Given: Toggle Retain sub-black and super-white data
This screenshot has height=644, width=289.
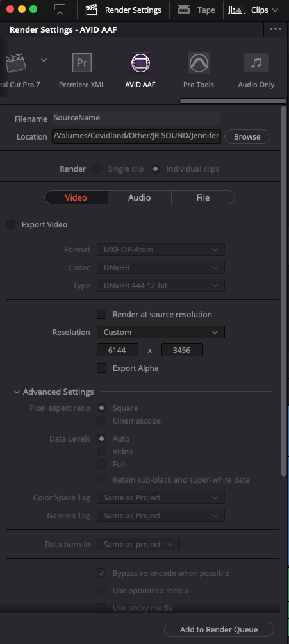Looking at the screenshot, I should tap(101, 480).
